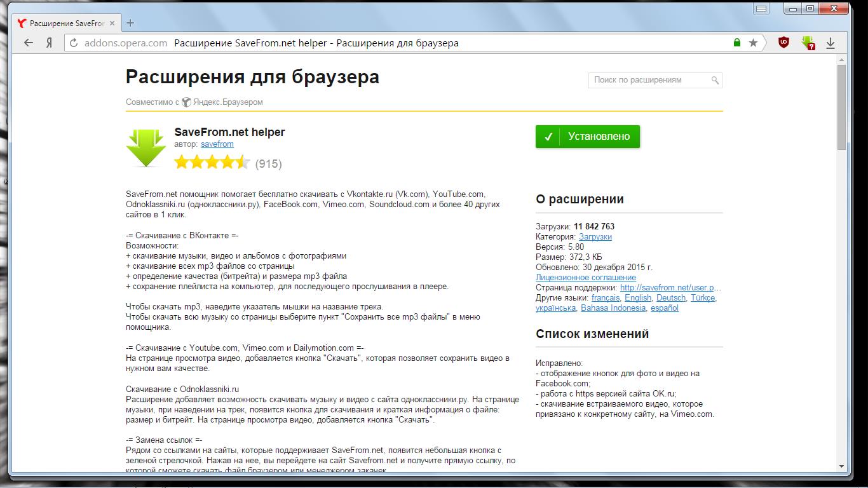The height and width of the screenshot is (488, 868).
Task: Click the Размер: 372,3 КБ text
Action: [567, 257]
